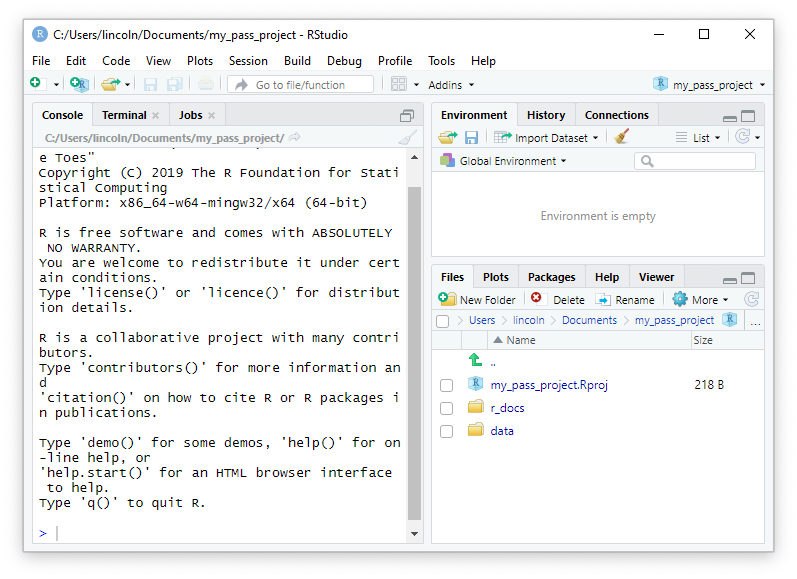Viewport: 797px width, 579px height.
Task: Minimize the Files pane
Action: (730, 280)
